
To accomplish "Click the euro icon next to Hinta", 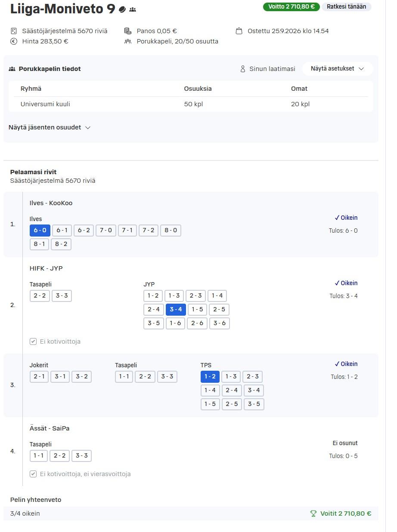I will click(14, 41).
